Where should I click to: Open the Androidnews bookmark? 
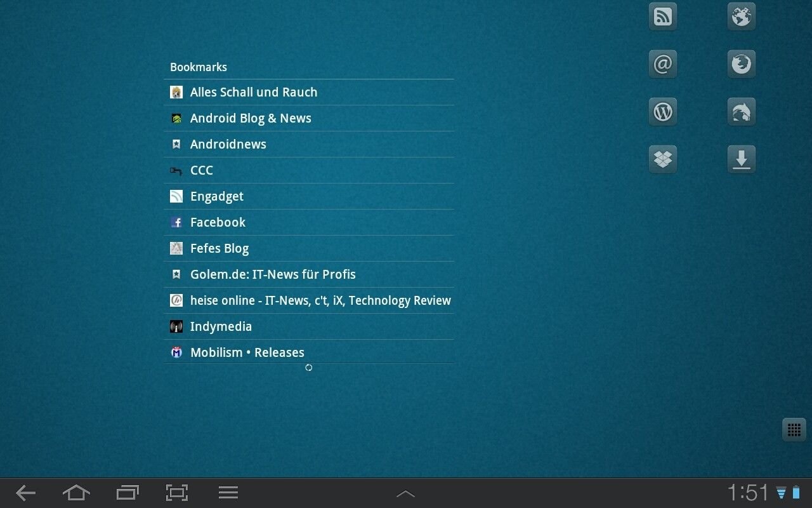tap(309, 144)
